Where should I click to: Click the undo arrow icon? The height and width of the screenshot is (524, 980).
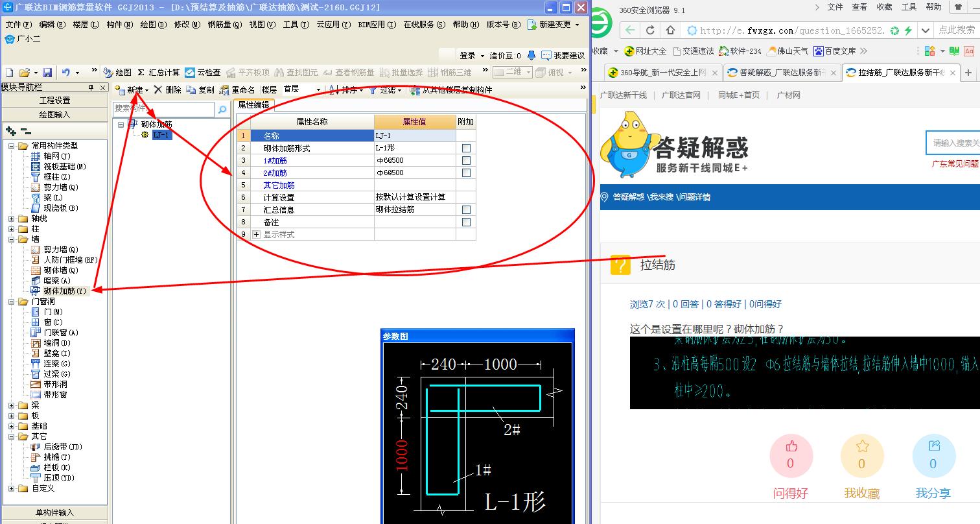tap(66, 73)
